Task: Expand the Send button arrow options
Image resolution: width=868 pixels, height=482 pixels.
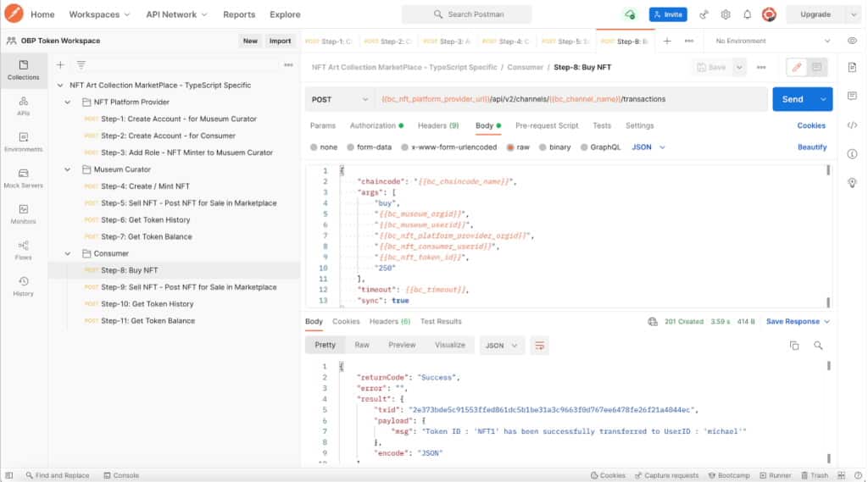Action: click(823, 99)
